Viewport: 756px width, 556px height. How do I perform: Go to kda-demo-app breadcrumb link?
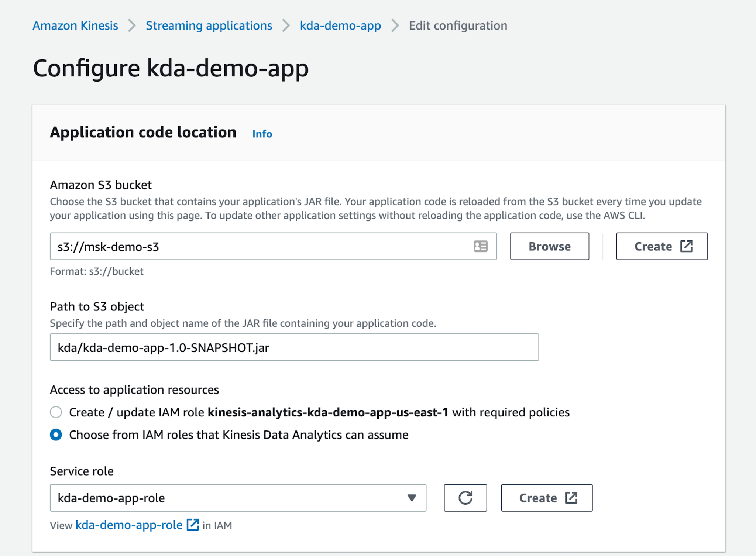tap(340, 25)
